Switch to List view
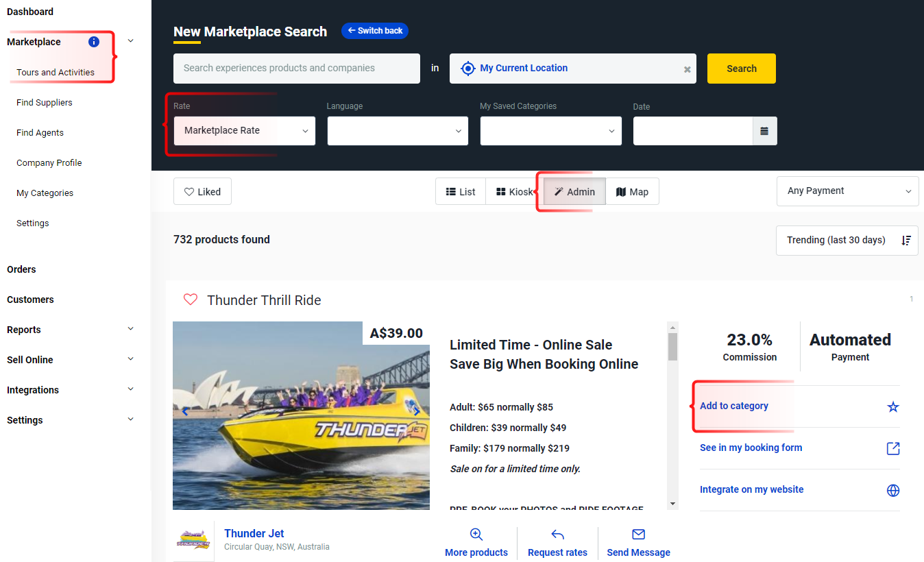Viewport: 924px width, 562px height. (x=461, y=192)
